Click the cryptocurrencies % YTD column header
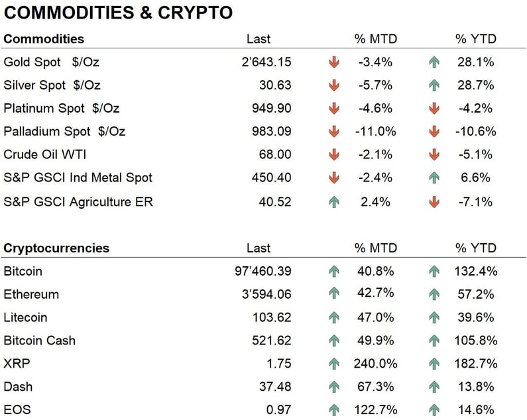The width and height of the screenshot is (527, 420). pyautogui.click(x=475, y=248)
